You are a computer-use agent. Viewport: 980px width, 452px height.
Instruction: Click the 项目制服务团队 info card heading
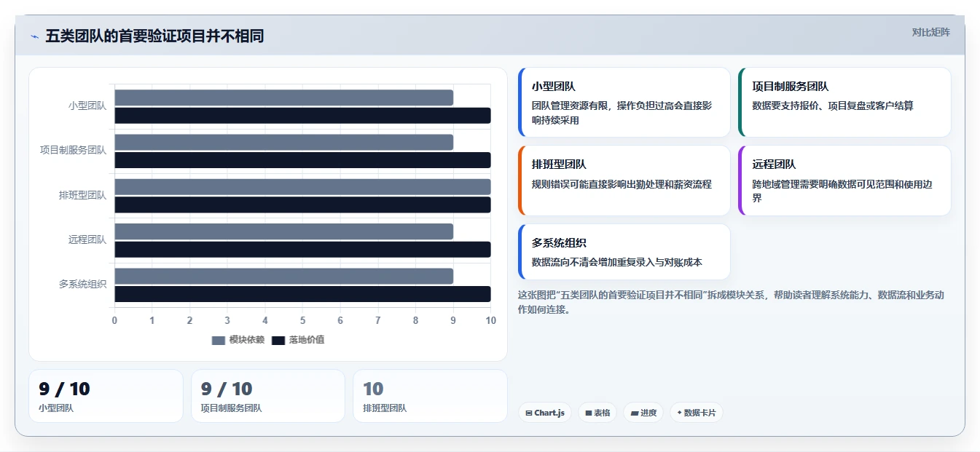(x=790, y=87)
